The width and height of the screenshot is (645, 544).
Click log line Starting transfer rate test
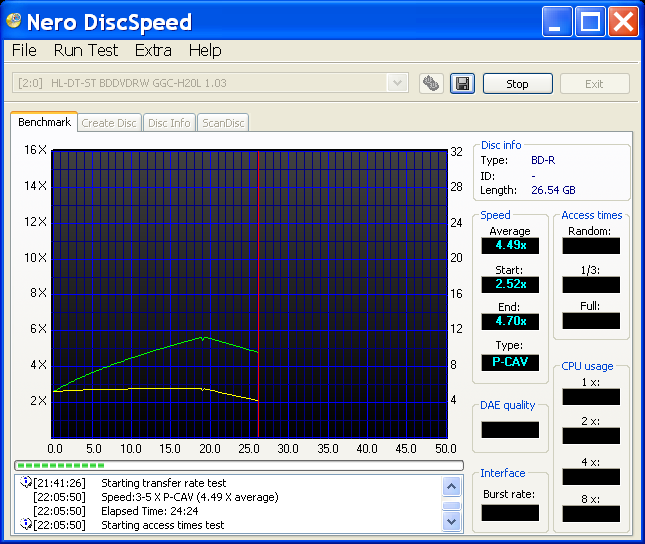pos(164,483)
